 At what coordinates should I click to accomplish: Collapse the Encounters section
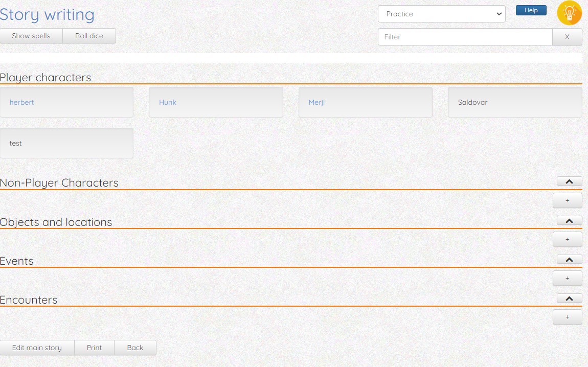[x=569, y=299]
